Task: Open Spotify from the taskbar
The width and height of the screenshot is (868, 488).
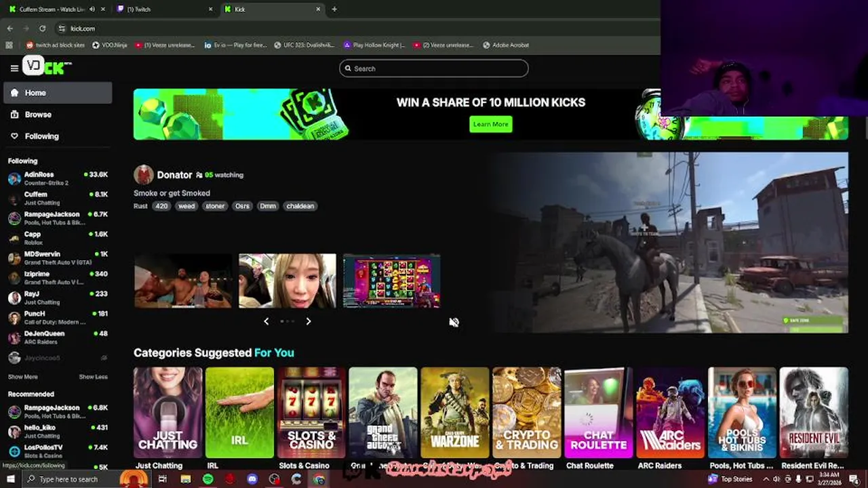Action: tap(208, 479)
